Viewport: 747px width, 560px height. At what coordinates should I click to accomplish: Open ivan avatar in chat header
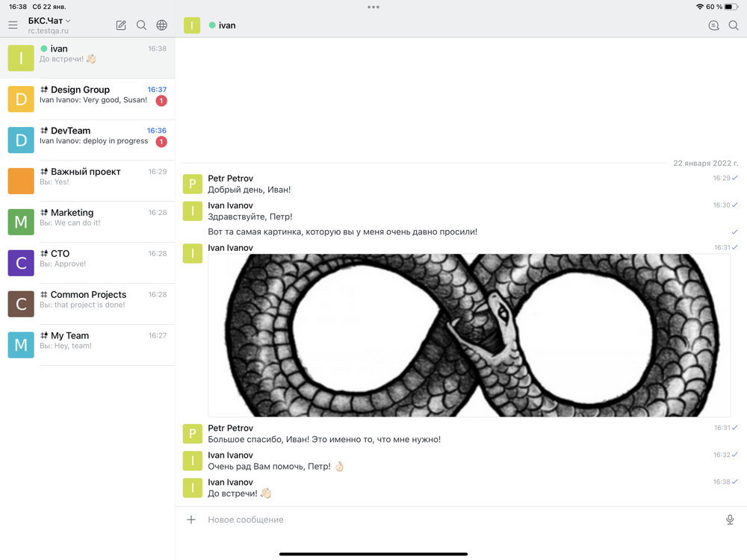[x=192, y=25]
